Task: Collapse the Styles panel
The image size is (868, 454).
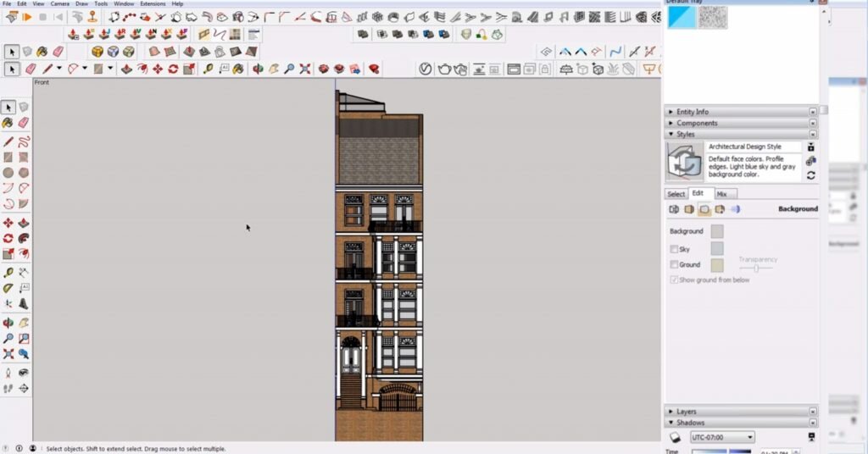Action: (x=742, y=135)
